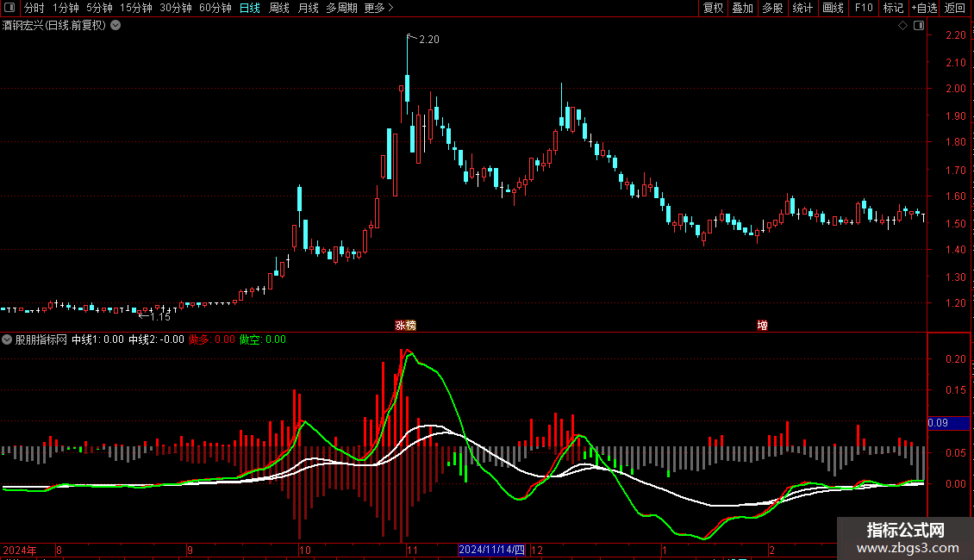Viewport: 974px width, 560px height.
Task: Select the 15分钟 period
Action: click(136, 8)
